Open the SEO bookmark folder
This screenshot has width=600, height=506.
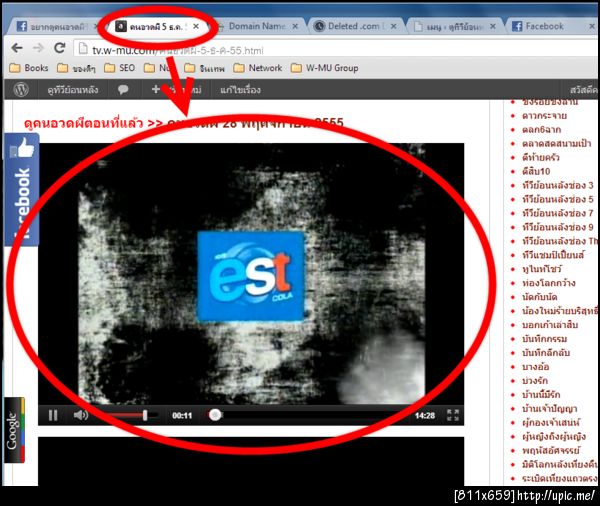click(x=119, y=68)
